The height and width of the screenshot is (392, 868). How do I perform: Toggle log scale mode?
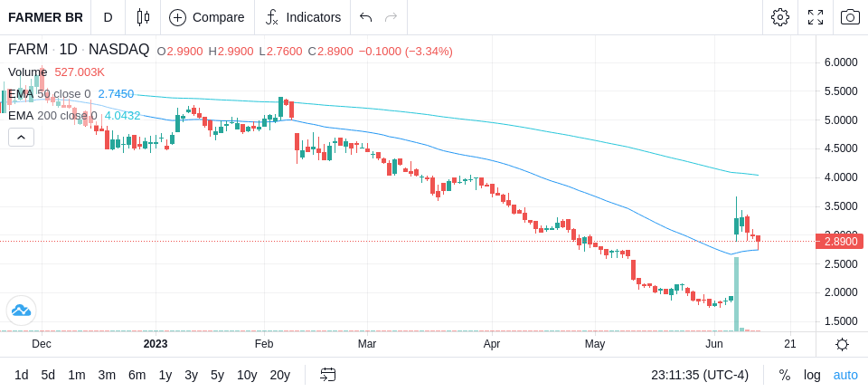click(x=812, y=375)
